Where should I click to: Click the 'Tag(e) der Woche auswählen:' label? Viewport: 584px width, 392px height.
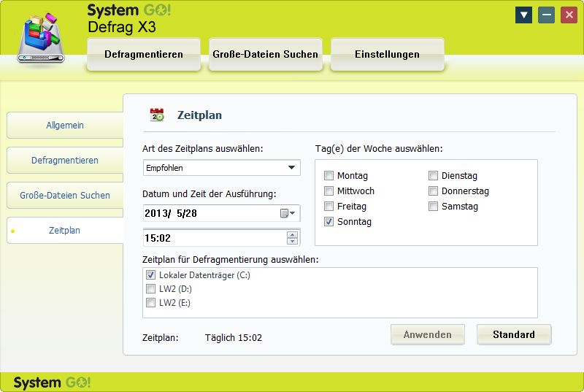coord(379,148)
